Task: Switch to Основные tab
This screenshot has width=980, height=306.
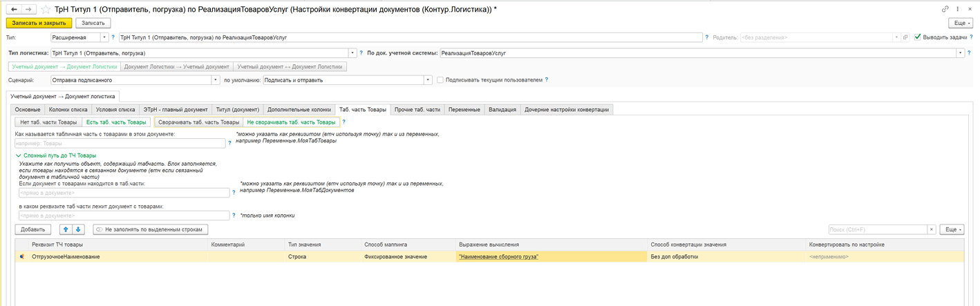Action: point(28,109)
